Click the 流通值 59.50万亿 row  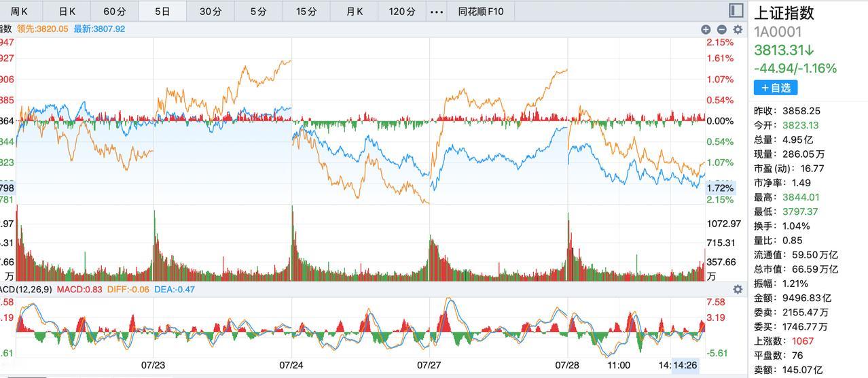click(x=796, y=254)
